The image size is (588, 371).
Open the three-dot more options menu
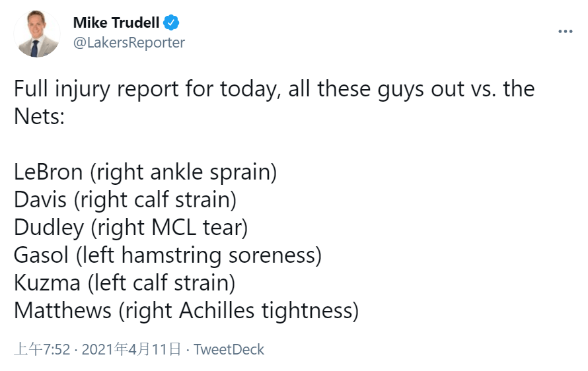click(565, 32)
